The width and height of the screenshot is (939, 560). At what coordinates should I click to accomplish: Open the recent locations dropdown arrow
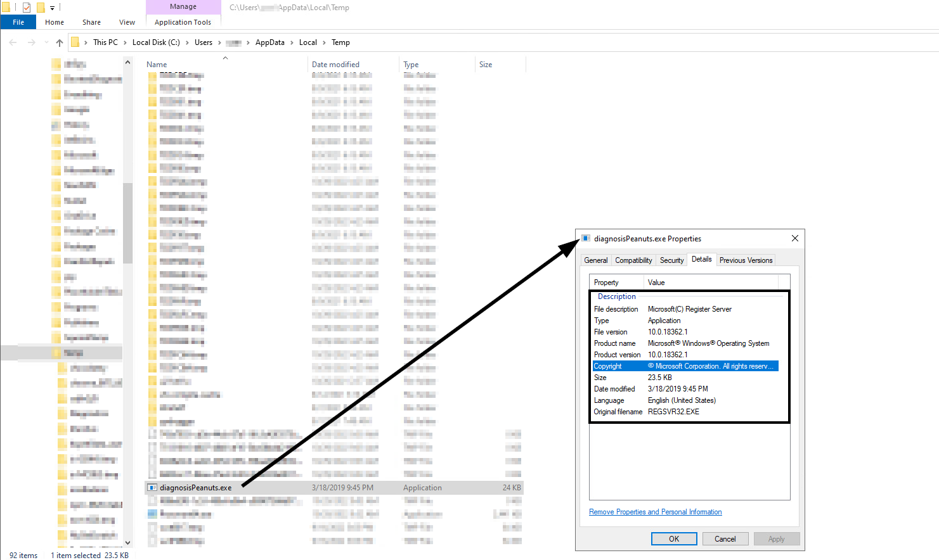46,42
